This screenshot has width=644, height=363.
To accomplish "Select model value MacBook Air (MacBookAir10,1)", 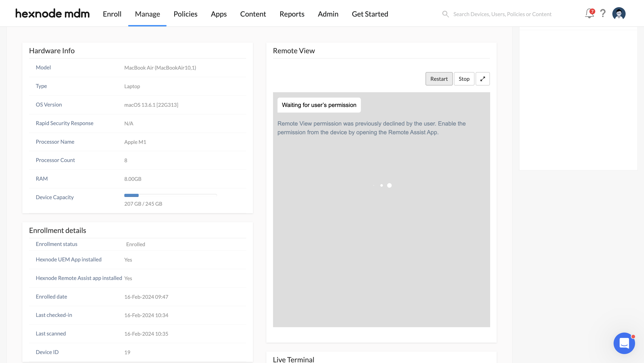I will pyautogui.click(x=160, y=68).
